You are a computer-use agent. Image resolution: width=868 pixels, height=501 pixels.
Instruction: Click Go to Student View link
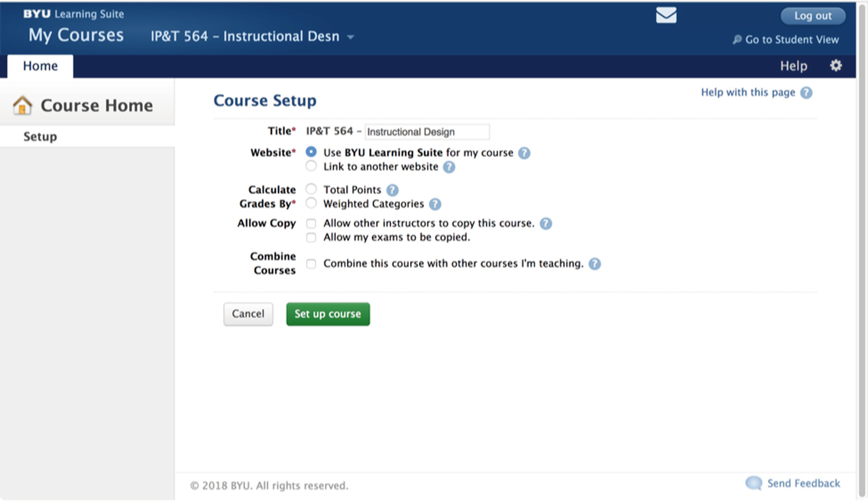[792, 40]
